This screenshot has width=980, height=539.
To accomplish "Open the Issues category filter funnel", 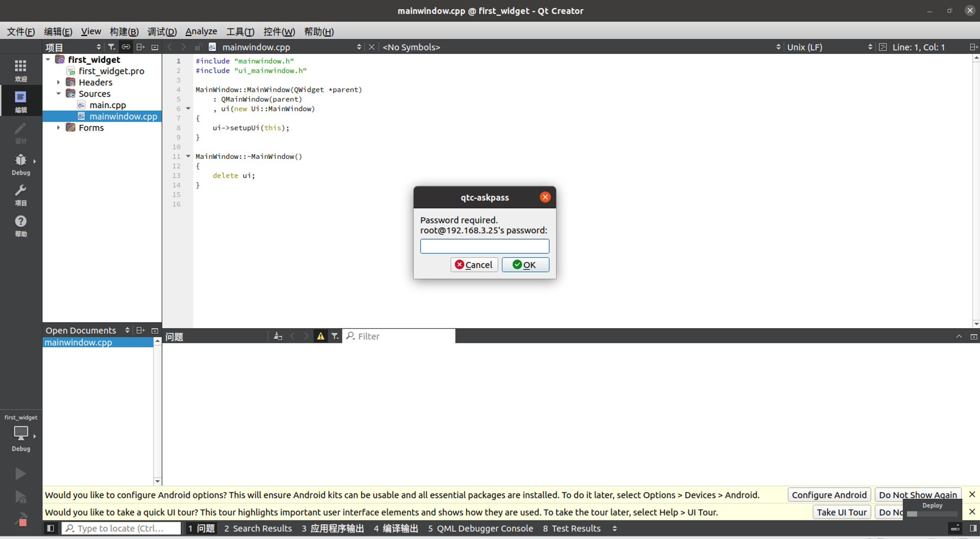I will [335, 336].
